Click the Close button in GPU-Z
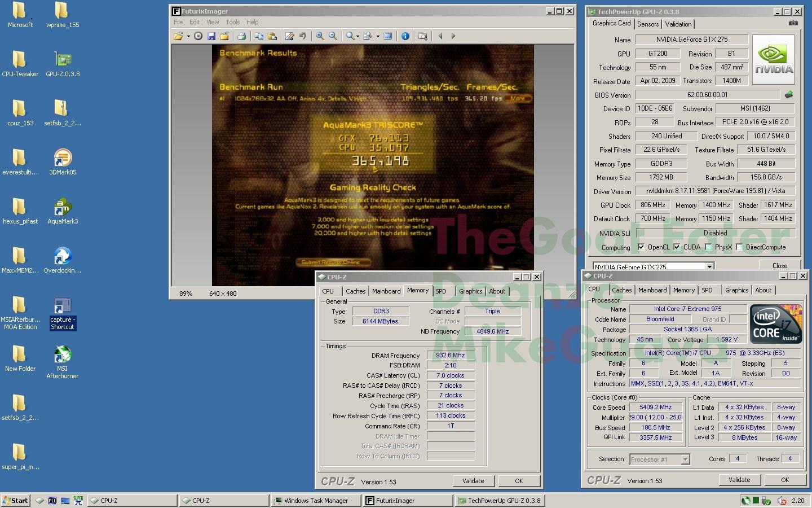Image resolution: width=812 pixels, height=508 pixels. point(780,266)
